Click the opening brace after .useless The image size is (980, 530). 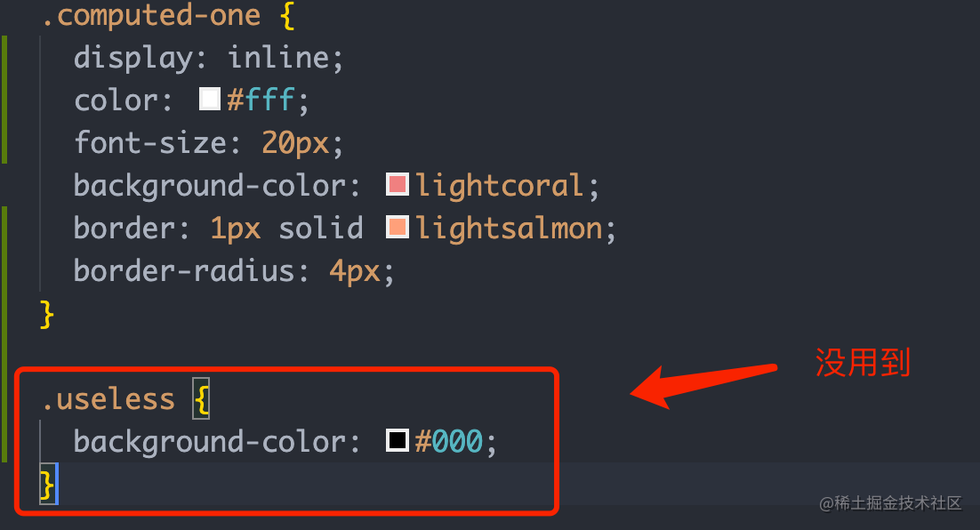point(201,398)
